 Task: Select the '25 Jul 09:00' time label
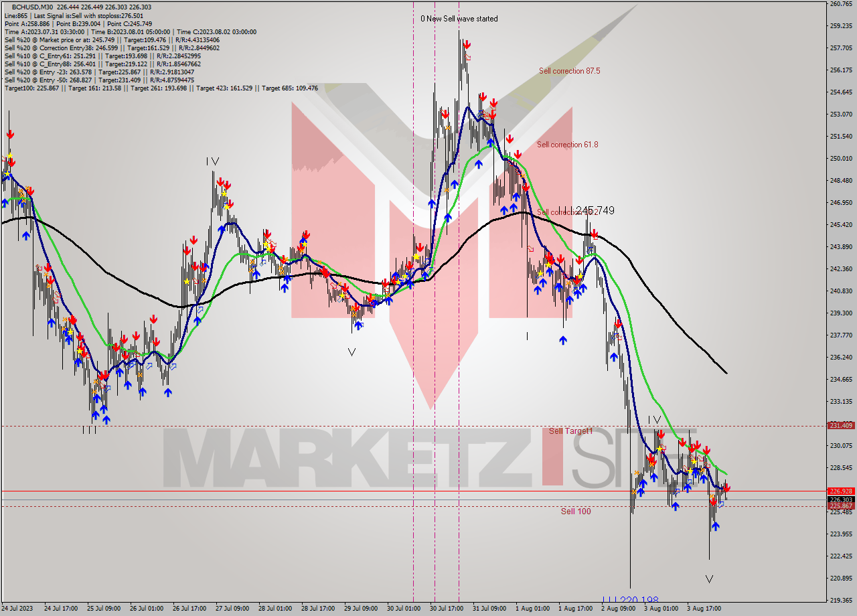(x=103, y=609)
